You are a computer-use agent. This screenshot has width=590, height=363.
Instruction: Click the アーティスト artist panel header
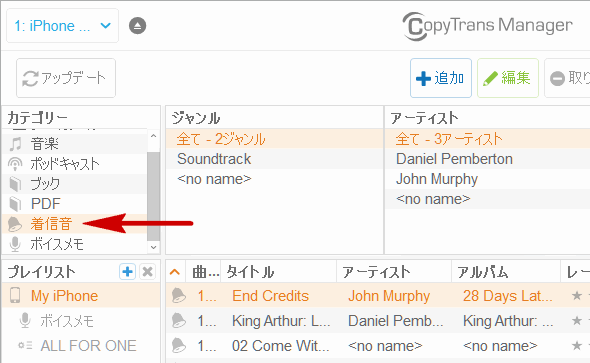(488, 118)
